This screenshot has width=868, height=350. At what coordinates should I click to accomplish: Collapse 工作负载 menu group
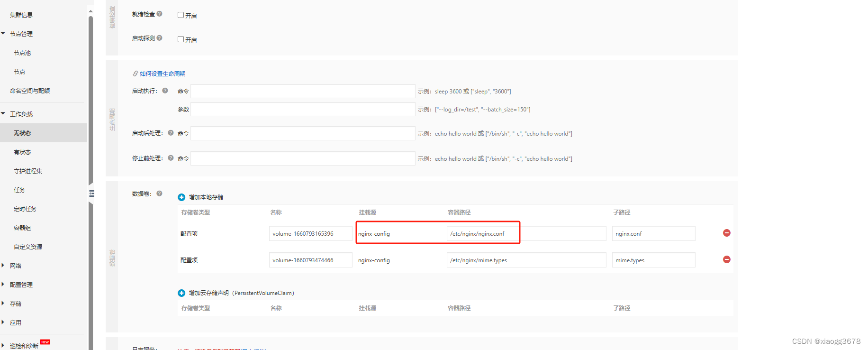[3, 113]
